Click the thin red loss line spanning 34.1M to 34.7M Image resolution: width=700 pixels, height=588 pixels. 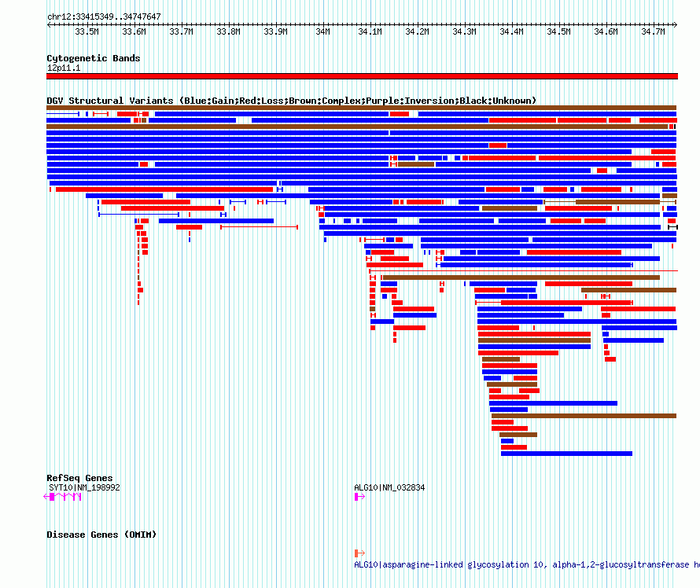(523, 270)
